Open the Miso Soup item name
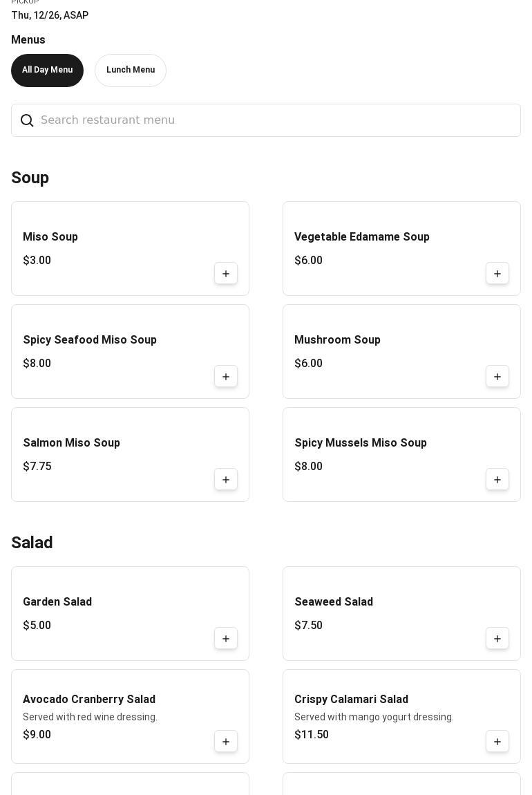 50,237
